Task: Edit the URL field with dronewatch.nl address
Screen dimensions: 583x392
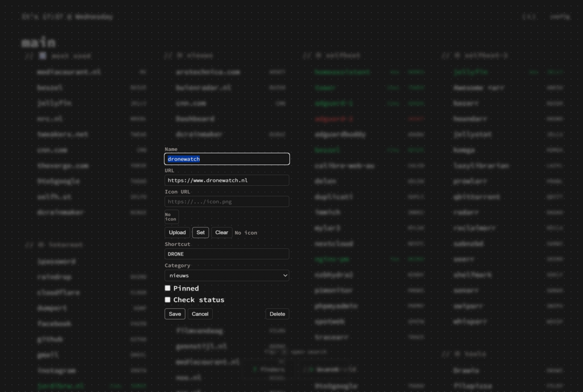Action: [x=227, y=180]
